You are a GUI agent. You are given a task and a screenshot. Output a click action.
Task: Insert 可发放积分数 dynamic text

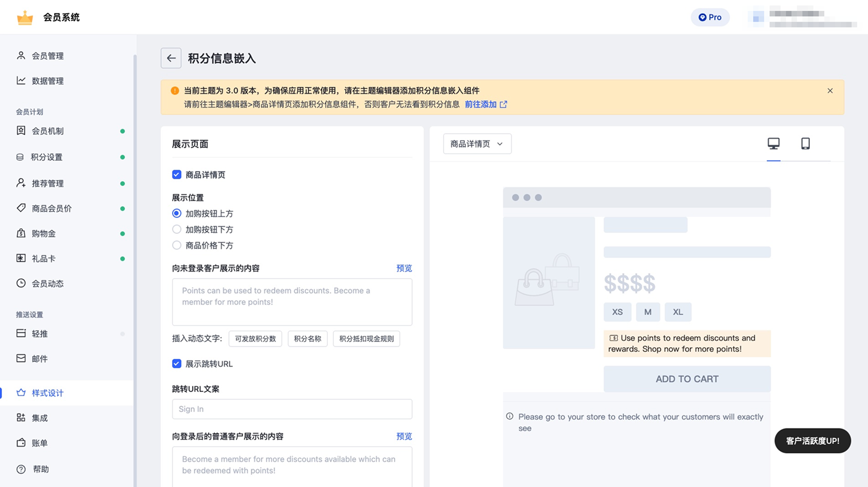[255, 338]
